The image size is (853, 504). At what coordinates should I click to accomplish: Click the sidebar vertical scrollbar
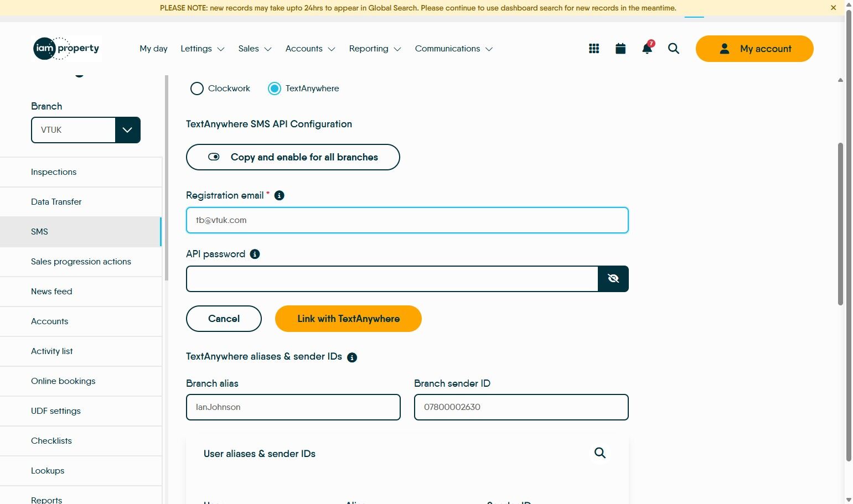(166, 177)
